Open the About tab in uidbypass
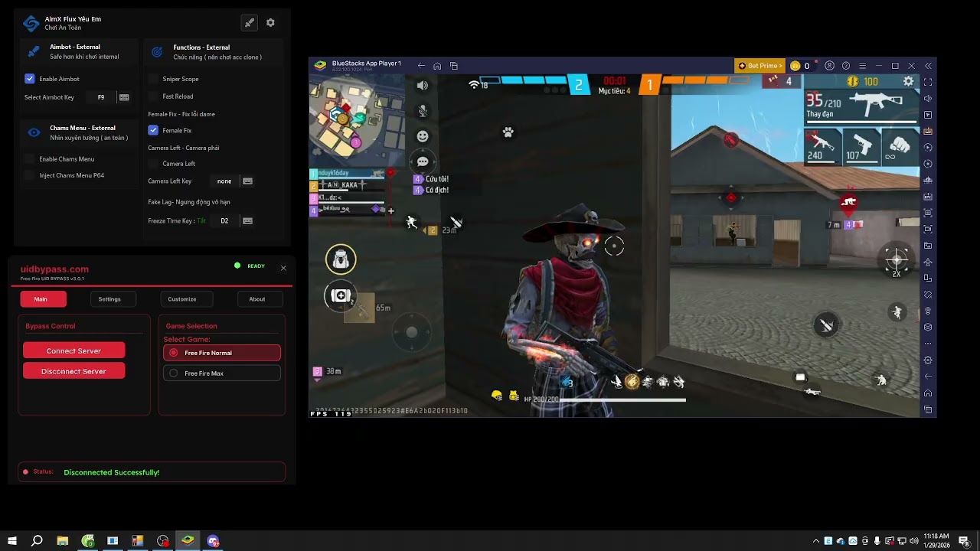Screen dimensions: 980x551 (260, 299)
